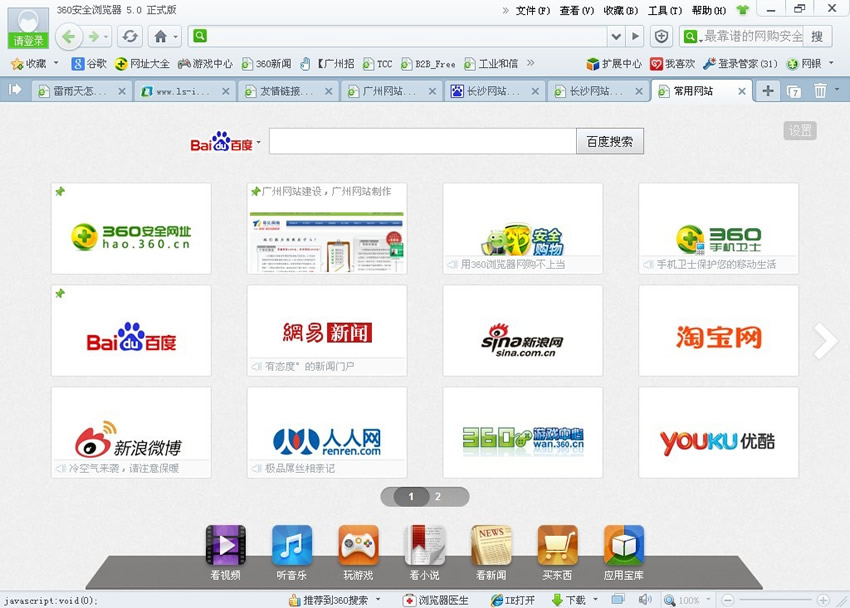This screenshot has height=608, width=850.
Task: Show the tab list icon numbered 7
Action: click(794, 92)
